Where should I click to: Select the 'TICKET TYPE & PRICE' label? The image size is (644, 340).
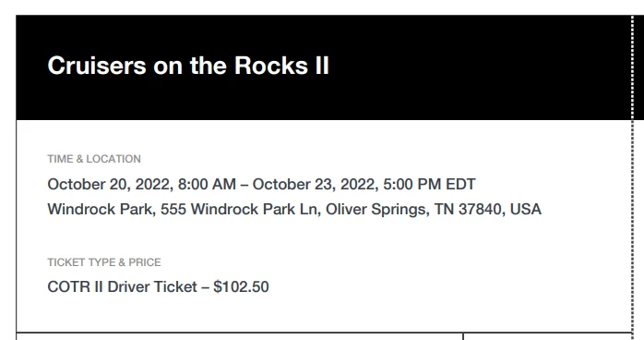coord(104,262)
